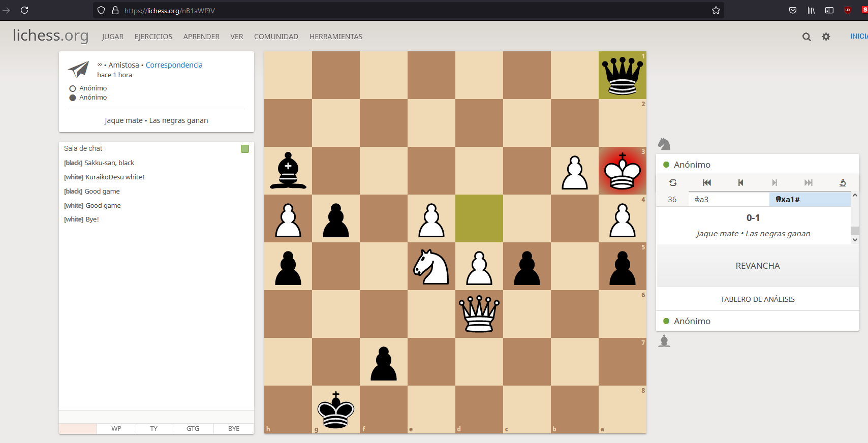This screenshot has height=443, width=868.
Task: Toggle the chat room green checkbox
Action: tap(245, 149)
